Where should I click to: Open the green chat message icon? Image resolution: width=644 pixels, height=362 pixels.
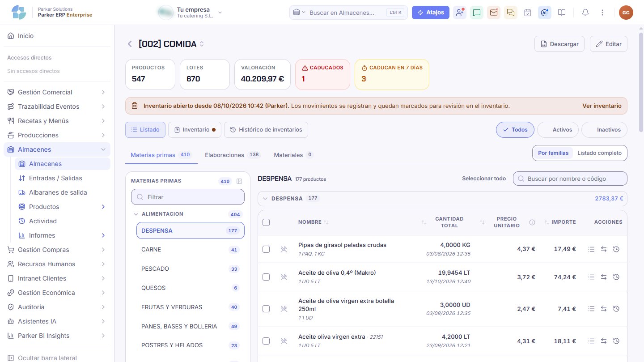477,13
